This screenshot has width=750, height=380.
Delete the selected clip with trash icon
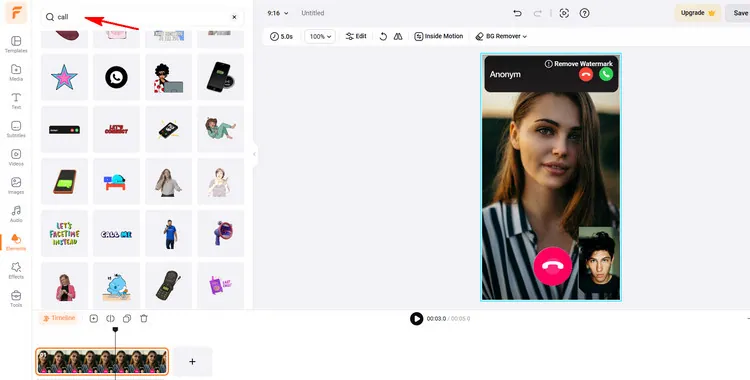pos(143,318)
